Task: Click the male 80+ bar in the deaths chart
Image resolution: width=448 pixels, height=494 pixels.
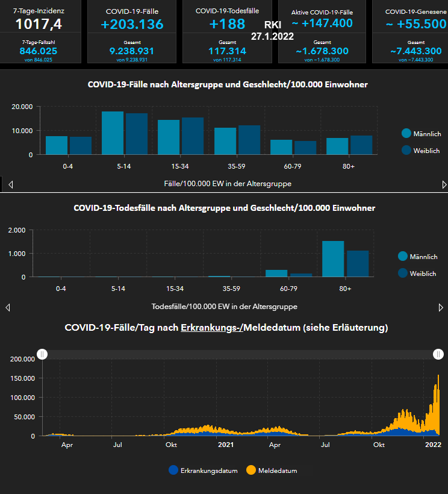Action: coord(333,259)
